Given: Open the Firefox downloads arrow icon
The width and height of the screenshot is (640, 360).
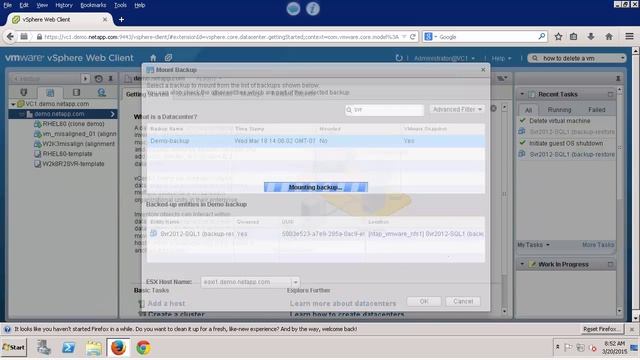Looking at the screenshot, I should click(591, 37).
